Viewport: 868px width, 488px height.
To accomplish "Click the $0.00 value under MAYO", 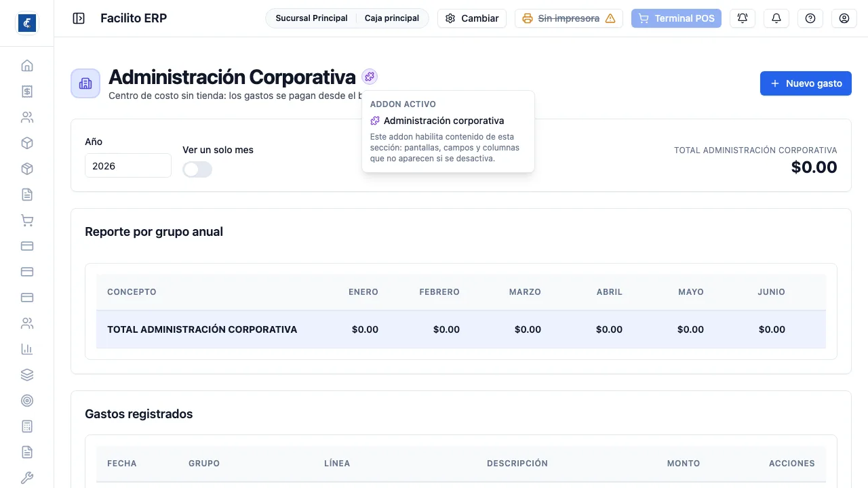I will 690,329.
